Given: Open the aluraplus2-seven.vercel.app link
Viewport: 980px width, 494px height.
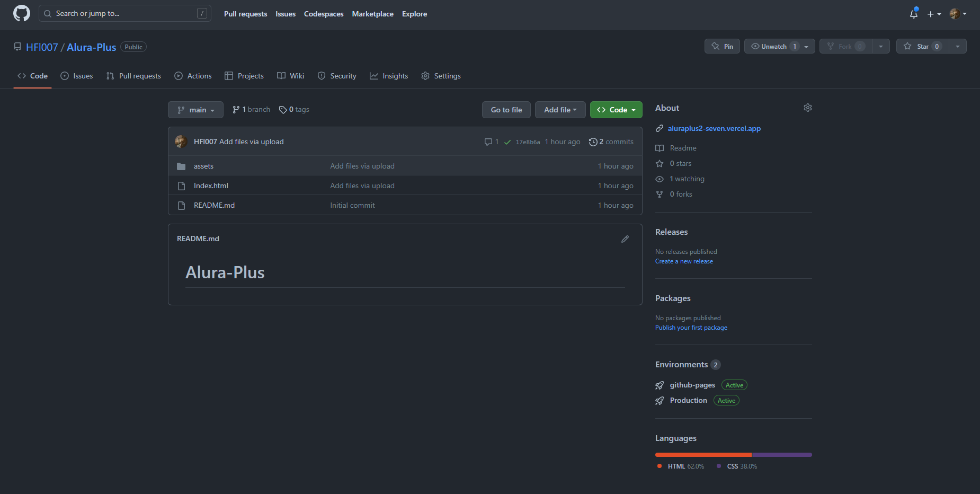Looking at the screenshot, I should 714,128.
